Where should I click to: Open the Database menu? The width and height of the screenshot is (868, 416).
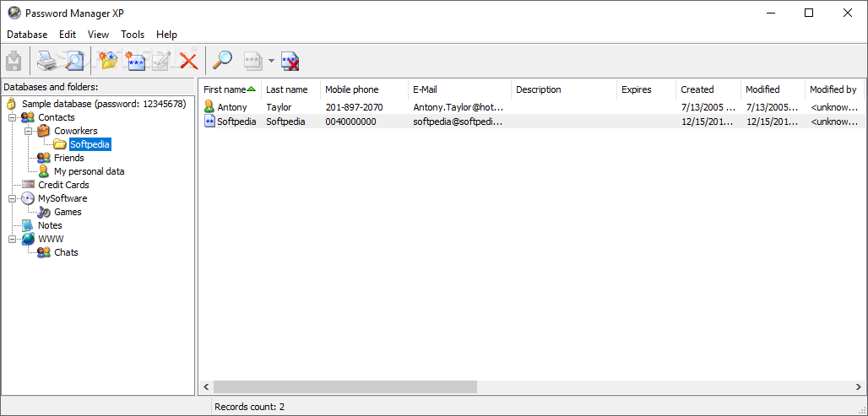27,35
